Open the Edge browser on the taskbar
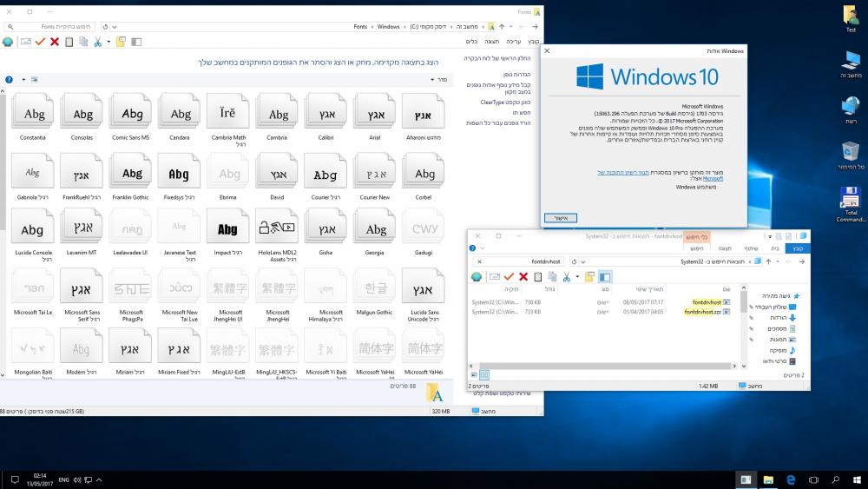The image size is (868, 489). [x=791, y=479]
